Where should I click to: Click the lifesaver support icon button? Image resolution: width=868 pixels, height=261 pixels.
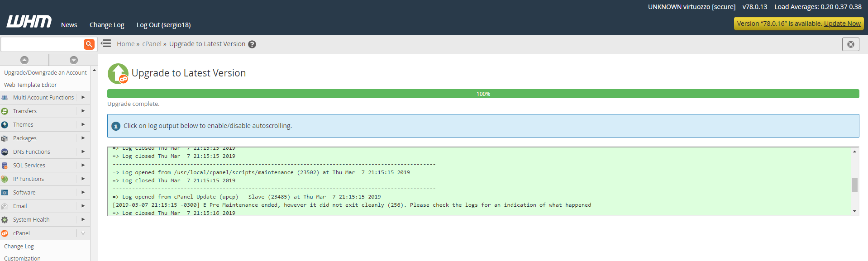(850, 44)
